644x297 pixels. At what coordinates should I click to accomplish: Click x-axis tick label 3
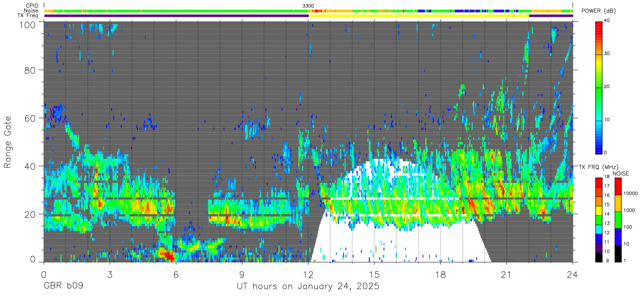[x=110, y=274]
